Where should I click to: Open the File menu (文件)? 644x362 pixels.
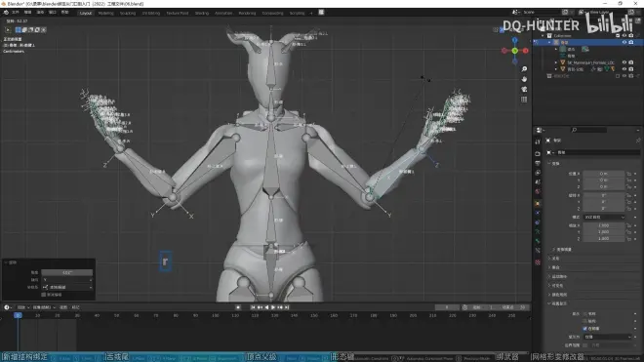(16, 13)
